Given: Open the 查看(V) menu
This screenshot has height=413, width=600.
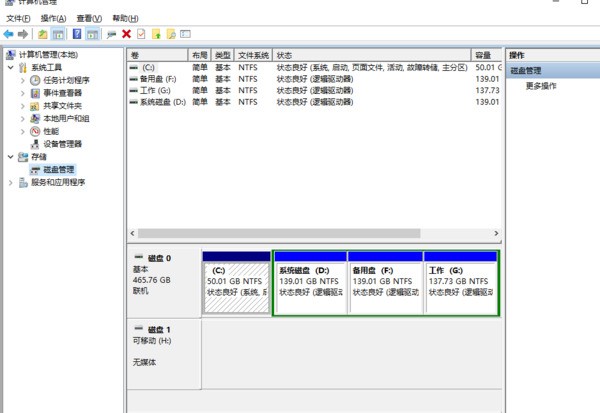Looking at the screenshot, I should click(89, 18).
